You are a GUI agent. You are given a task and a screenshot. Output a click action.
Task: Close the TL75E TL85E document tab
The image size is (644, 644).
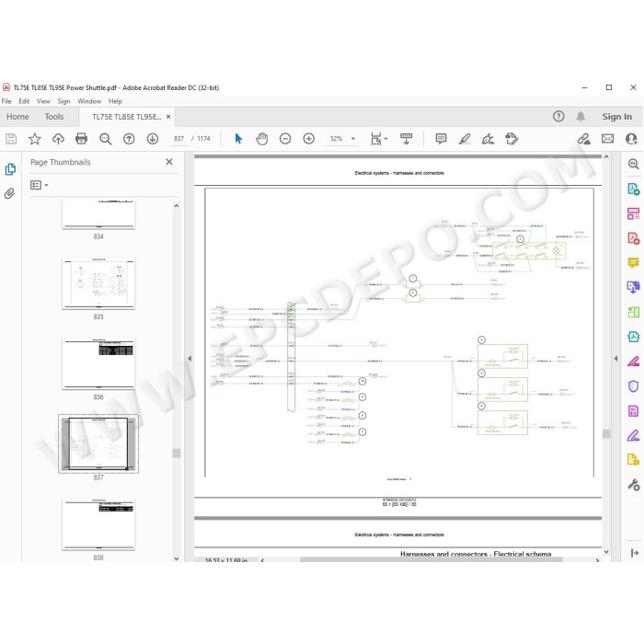[168, 117]
